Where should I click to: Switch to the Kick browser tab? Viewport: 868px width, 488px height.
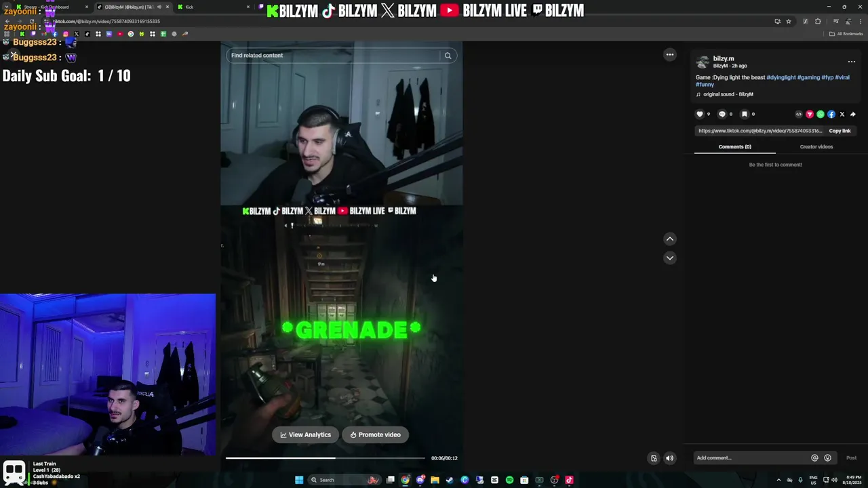pyautogui.click(x=216, y=7)
